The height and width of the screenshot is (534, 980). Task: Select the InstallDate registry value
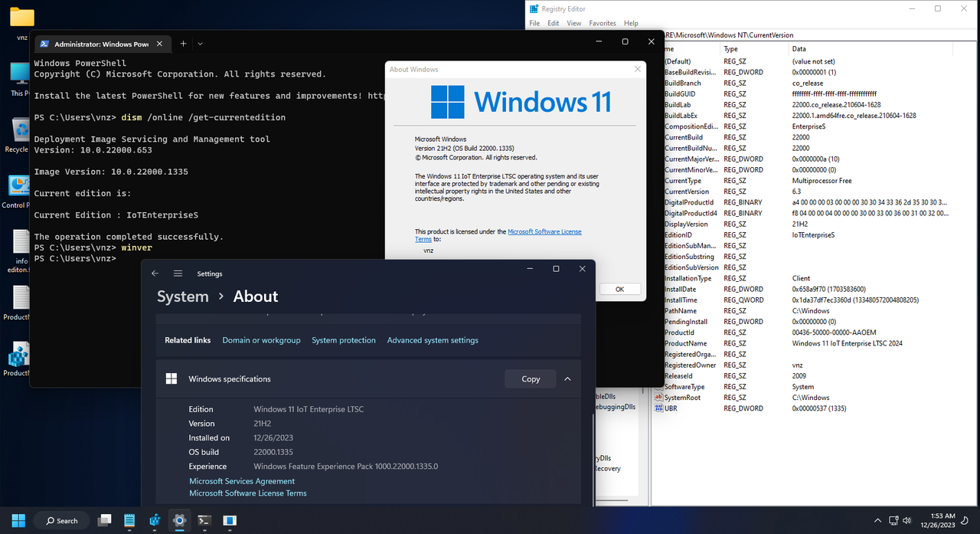coord(680,289)
